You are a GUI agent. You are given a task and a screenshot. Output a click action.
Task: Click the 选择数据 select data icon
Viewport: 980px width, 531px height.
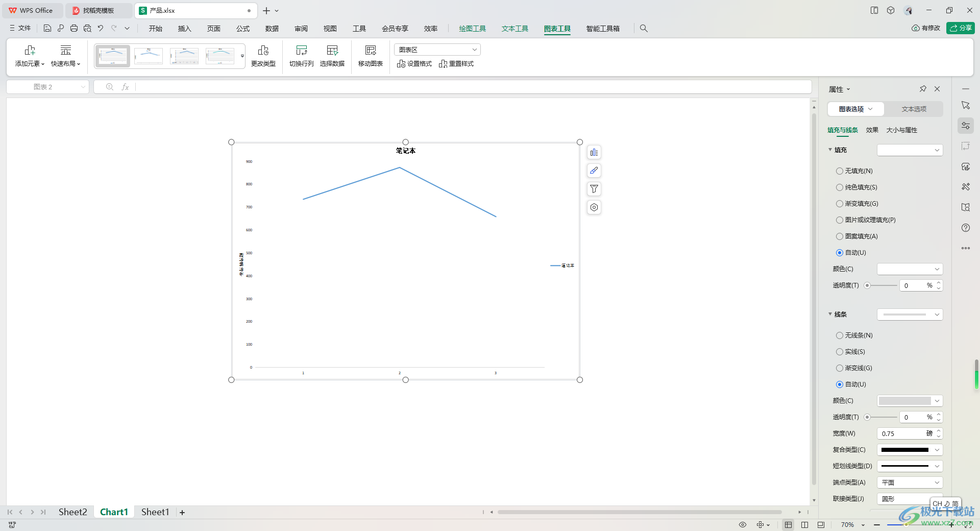point(332,56)
